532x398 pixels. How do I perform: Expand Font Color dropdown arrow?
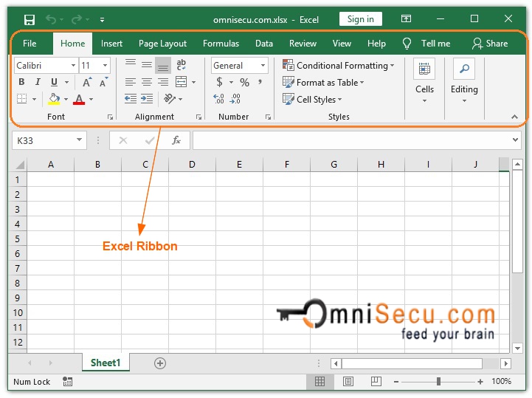(91, 99)
